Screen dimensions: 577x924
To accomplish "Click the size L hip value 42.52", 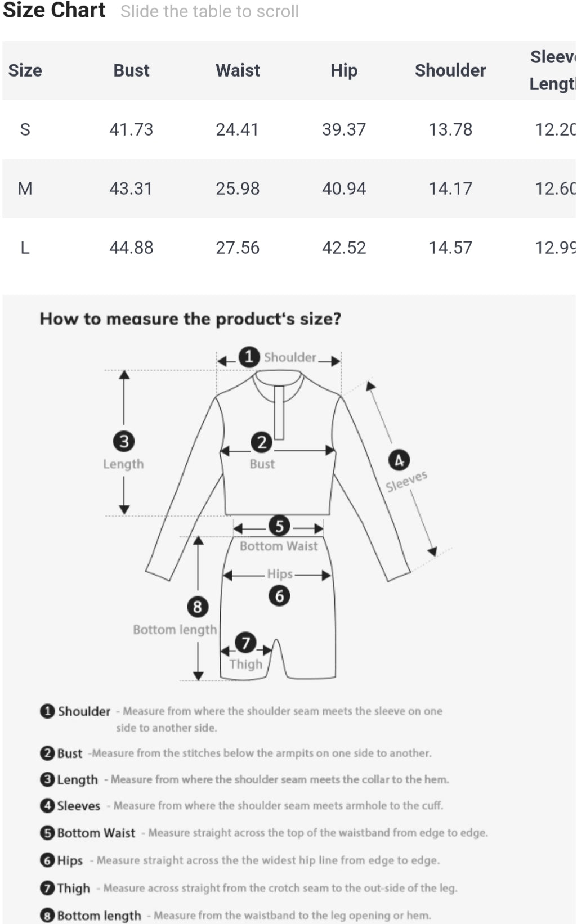I will (344, 248).
